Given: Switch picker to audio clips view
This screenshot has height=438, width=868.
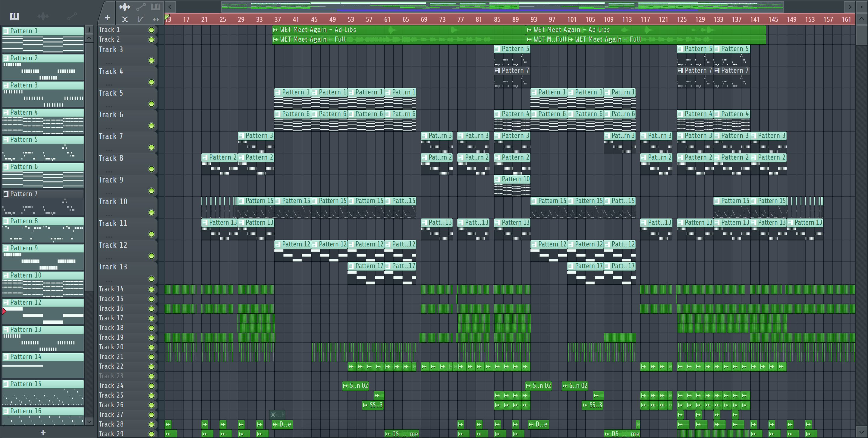Looking at the screenshot, I should tap(43, 16).
